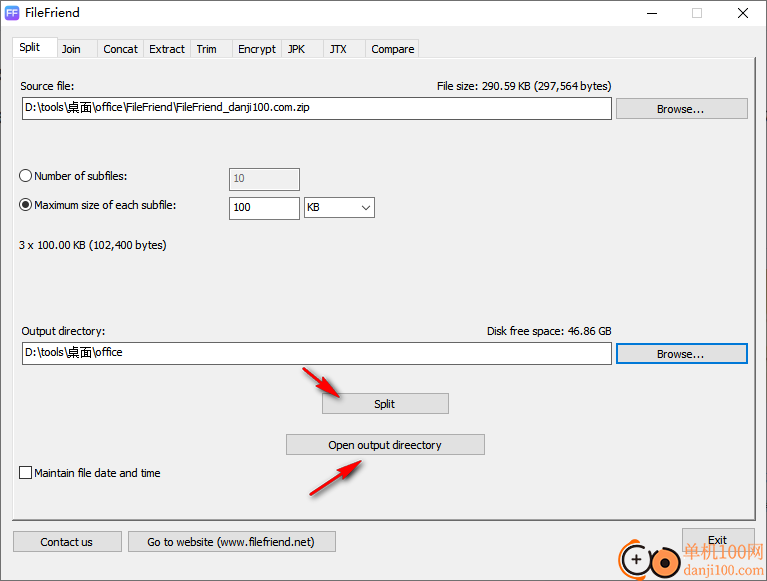This screenshot has height=581, width=767.
Task: Close the FileFriend window
Action: 743,13
